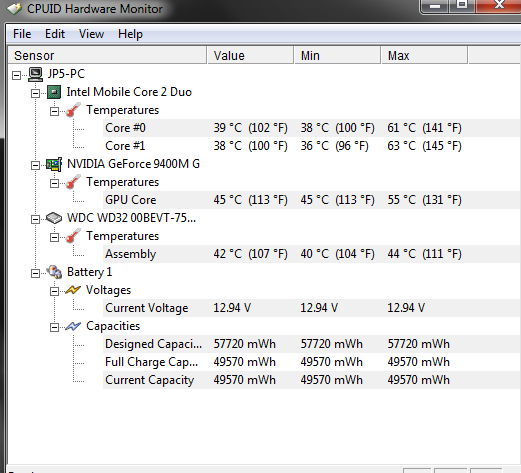Open the View menu
The width and height of the screenshot is (521, 473).
click(91, 34)
